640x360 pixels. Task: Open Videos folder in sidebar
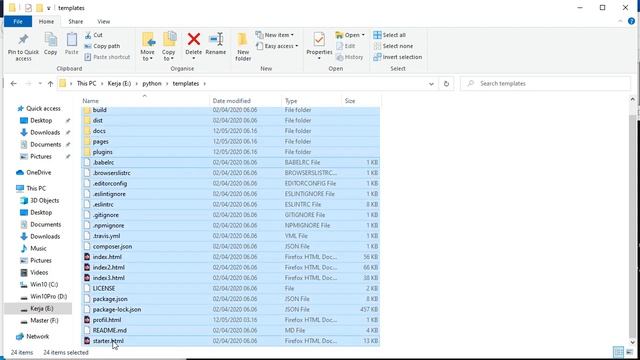(35, 273)
